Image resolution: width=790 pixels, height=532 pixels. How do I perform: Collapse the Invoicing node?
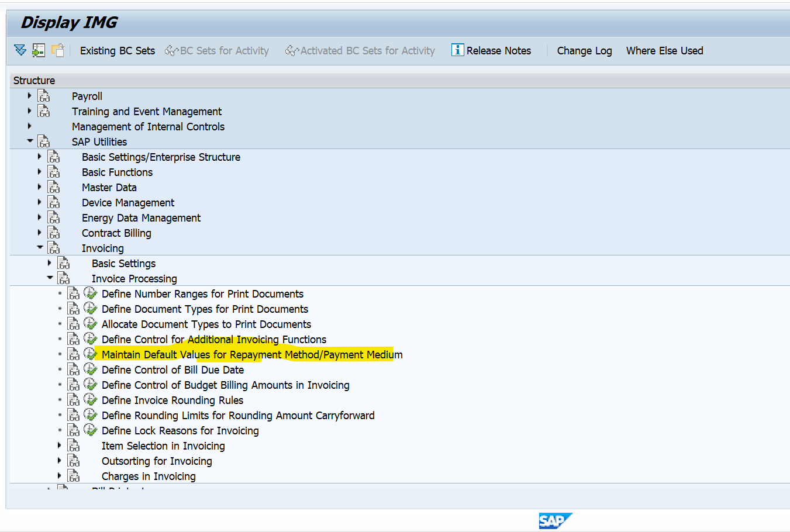pyautogui.click(x=40, y=247)
